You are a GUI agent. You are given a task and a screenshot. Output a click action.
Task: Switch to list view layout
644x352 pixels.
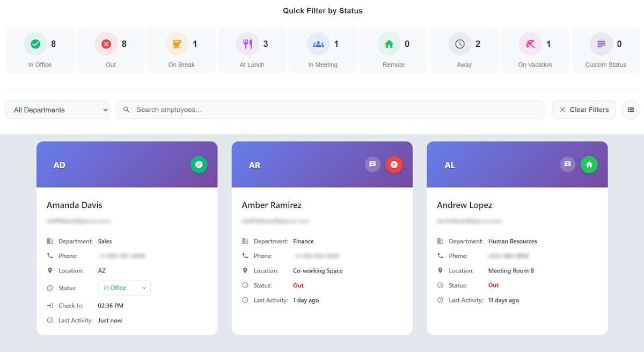point(631,110)
